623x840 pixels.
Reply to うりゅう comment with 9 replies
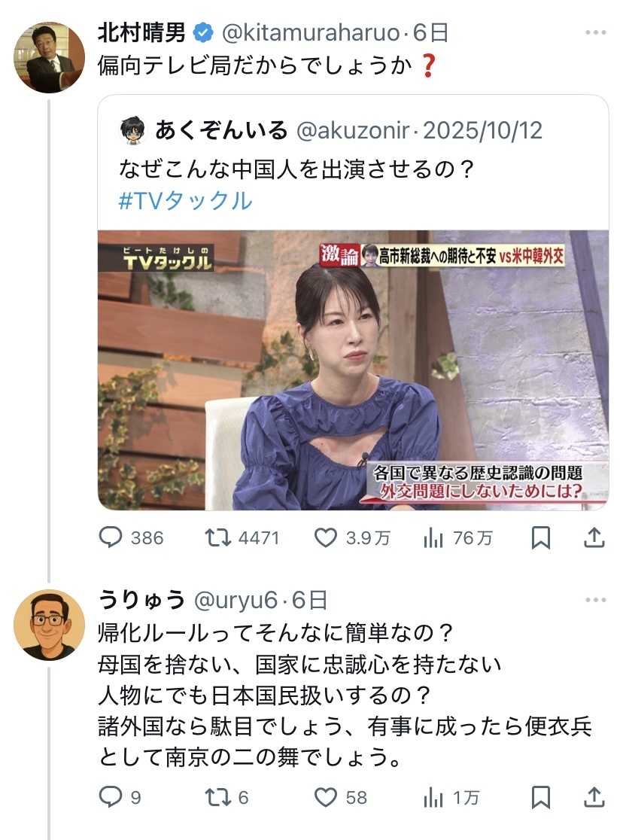click(x=111, y=797)
